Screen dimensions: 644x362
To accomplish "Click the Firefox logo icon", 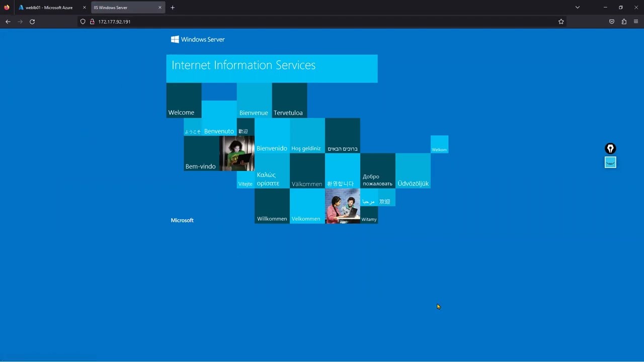I will [7, 8].
